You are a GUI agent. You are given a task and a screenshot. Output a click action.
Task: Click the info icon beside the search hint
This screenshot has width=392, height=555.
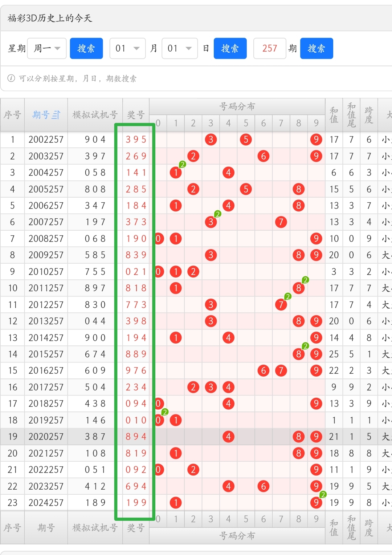[11, 78]
